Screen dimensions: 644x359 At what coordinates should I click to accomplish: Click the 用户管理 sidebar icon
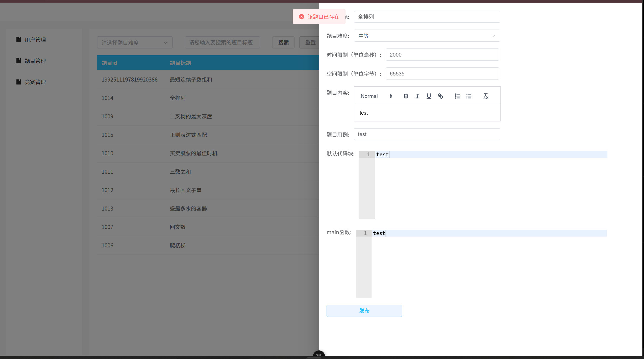(18, 39)
